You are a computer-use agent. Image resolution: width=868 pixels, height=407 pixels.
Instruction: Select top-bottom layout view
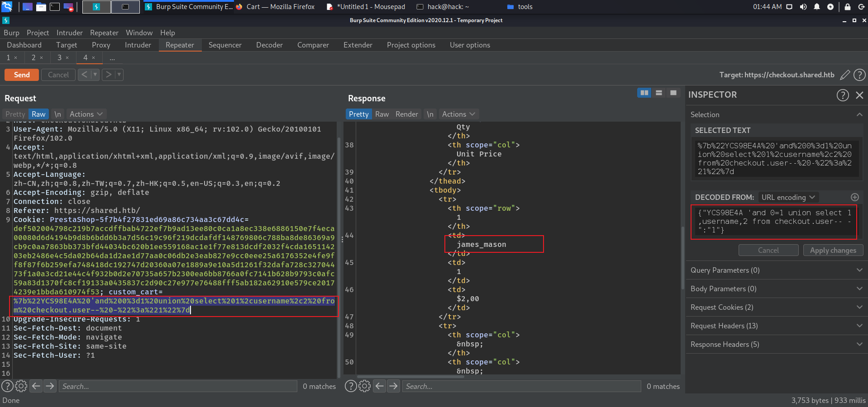[x=659, y=93]
